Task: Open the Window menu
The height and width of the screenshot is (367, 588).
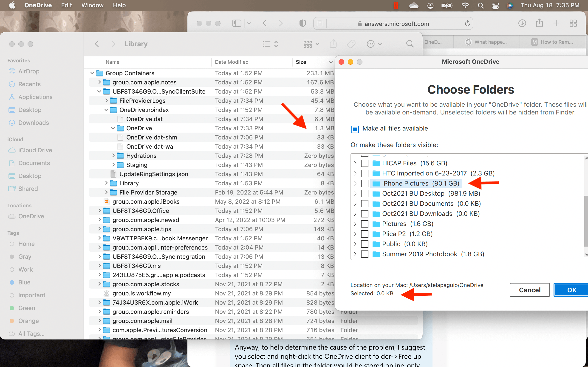Action: (92, 5)
